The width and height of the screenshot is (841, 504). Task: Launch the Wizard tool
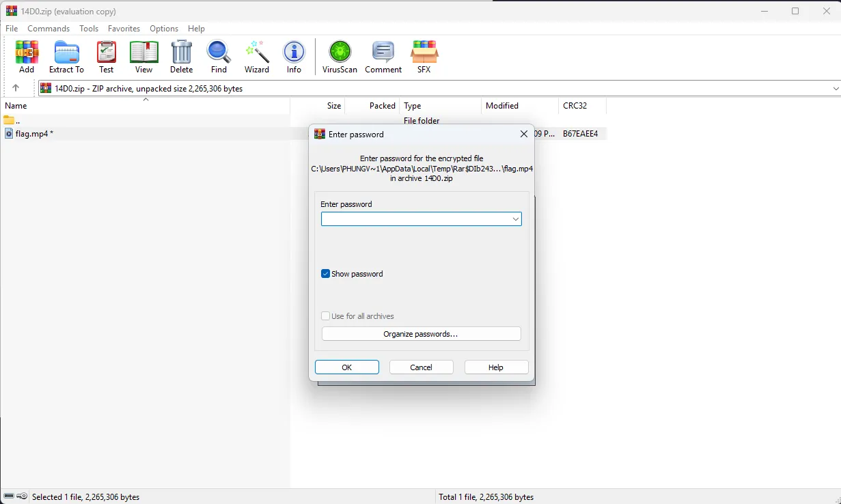[257, 56]
